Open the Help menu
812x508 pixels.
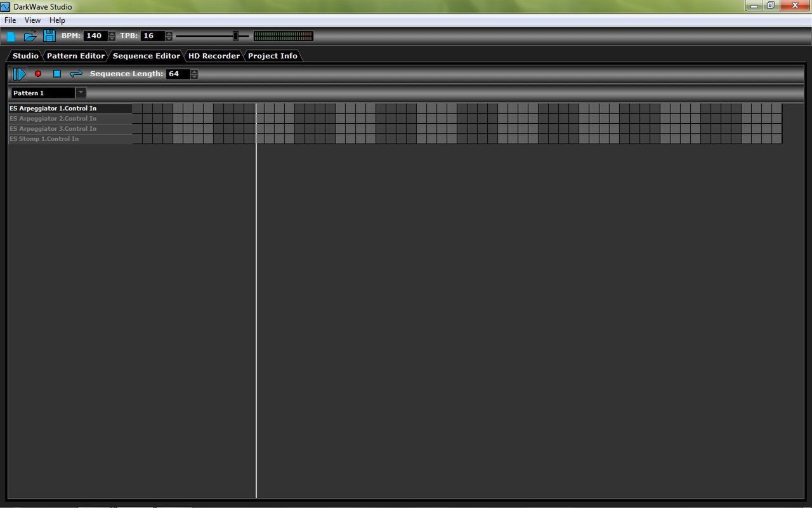57,20
